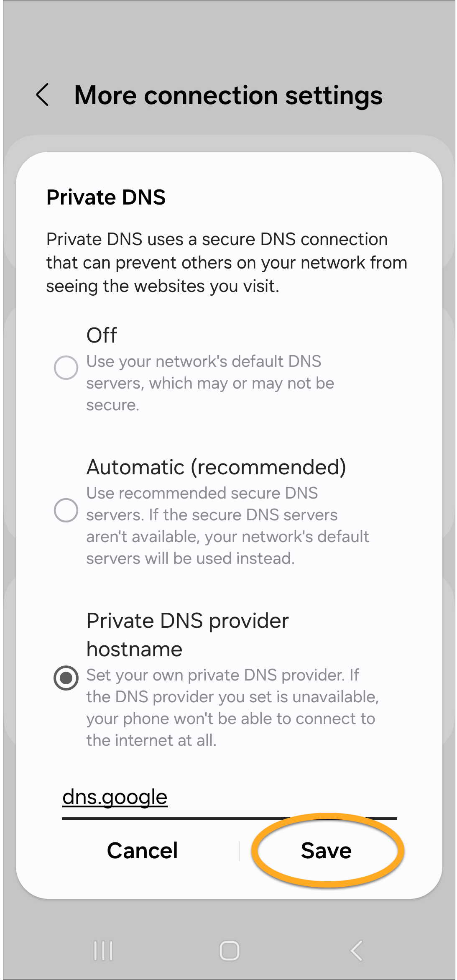Select the Private DNS provider hostname radio

[66, 678]
